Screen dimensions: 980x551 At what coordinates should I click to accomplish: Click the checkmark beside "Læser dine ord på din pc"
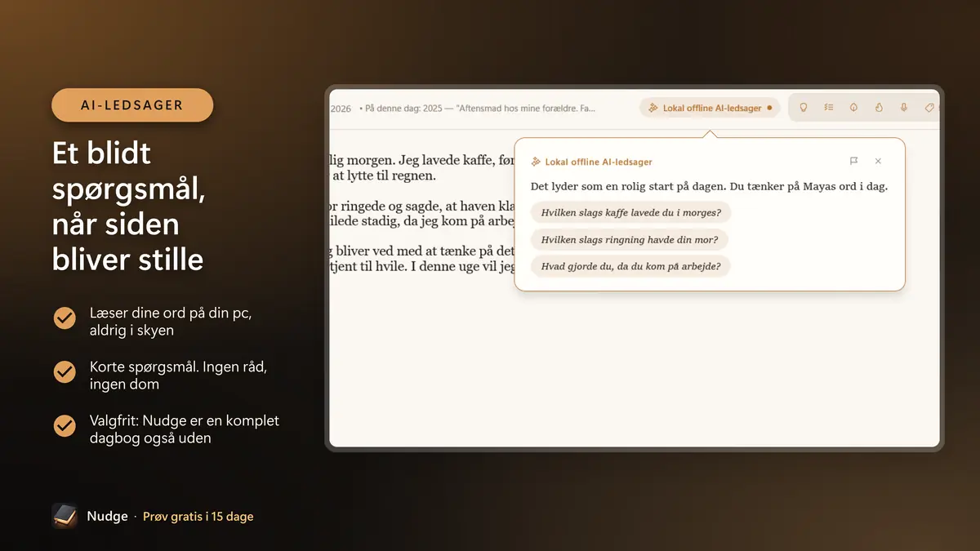coord(65,318)
